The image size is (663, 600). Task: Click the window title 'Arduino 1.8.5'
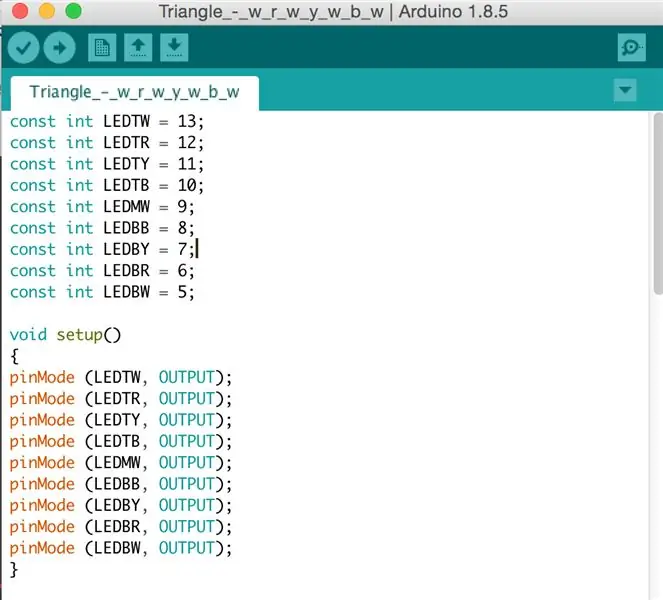pos(453,11)
